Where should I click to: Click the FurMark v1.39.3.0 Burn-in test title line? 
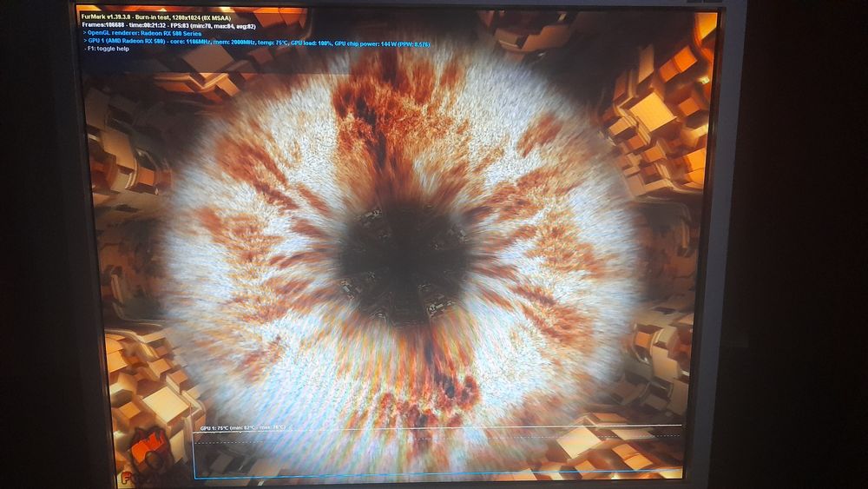156,17
